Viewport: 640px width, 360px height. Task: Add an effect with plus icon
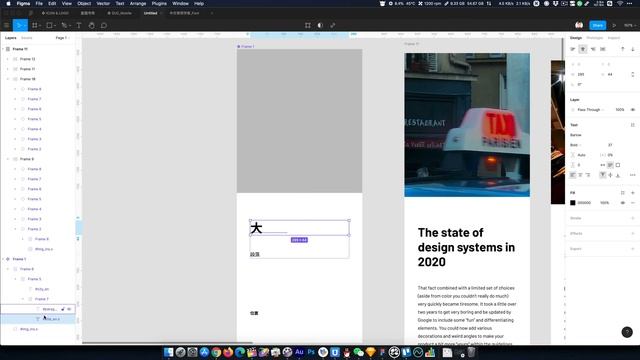pos(633,233)
